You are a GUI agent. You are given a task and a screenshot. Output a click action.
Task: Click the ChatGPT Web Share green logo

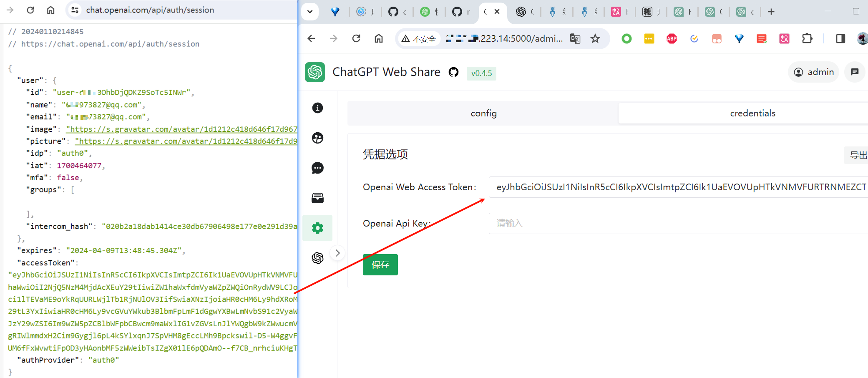315,72
